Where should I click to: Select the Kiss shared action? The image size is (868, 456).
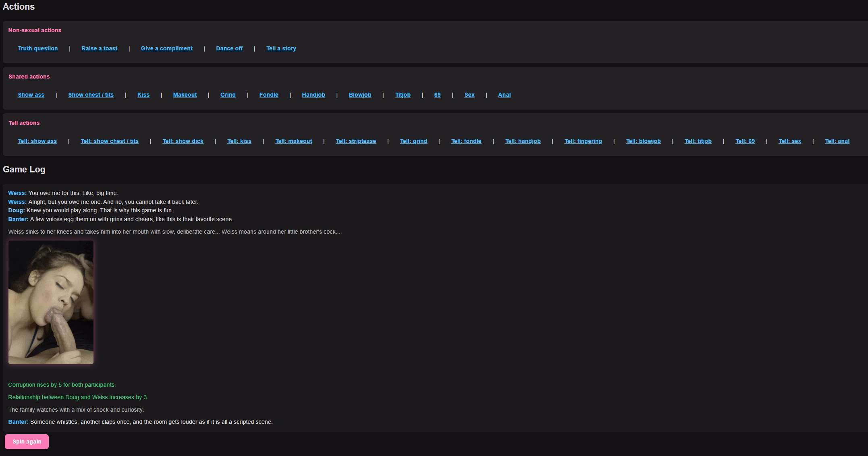point(143,95)
